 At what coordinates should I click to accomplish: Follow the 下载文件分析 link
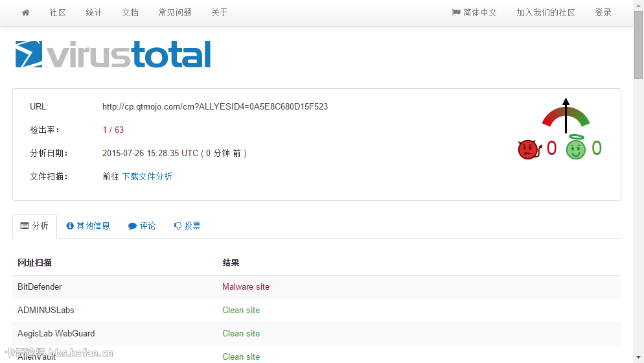147,176
